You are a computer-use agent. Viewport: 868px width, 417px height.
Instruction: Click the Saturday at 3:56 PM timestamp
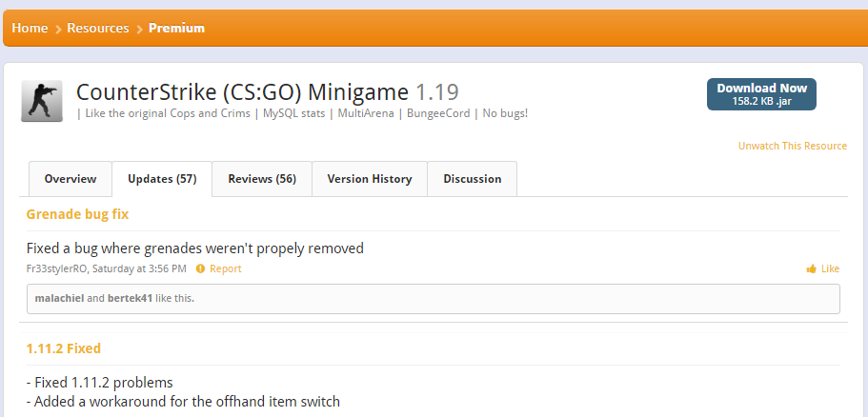(x=139, y=268)
